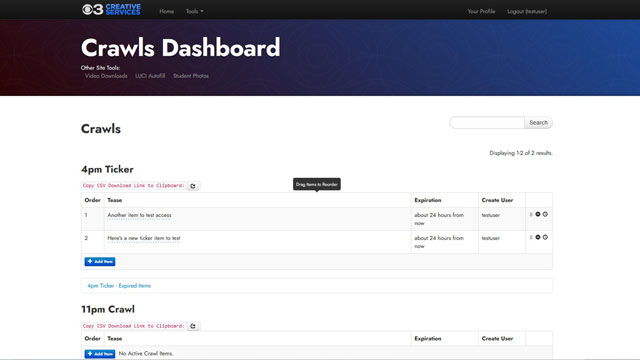This screenshot has height=360, width=640.
Task: Click 4pm Ticker 'Copy CSV Download Link to Clipboard' text
Action: point(133,186)
